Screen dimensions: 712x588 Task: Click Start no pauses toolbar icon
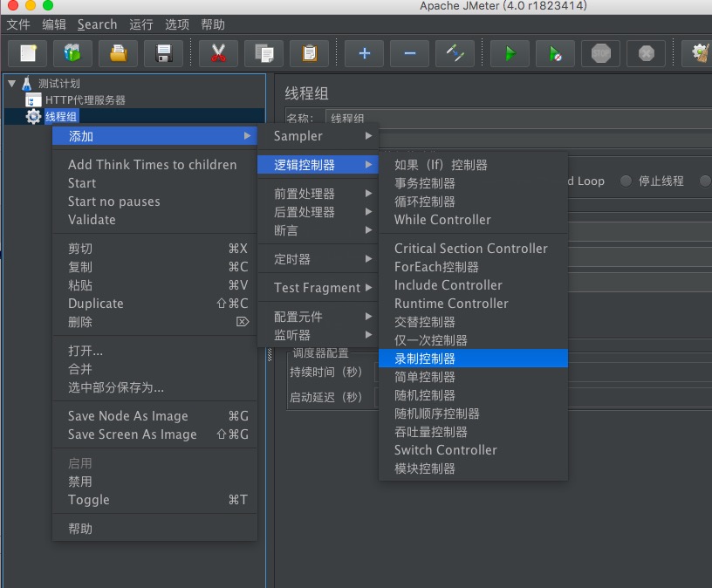555,53
